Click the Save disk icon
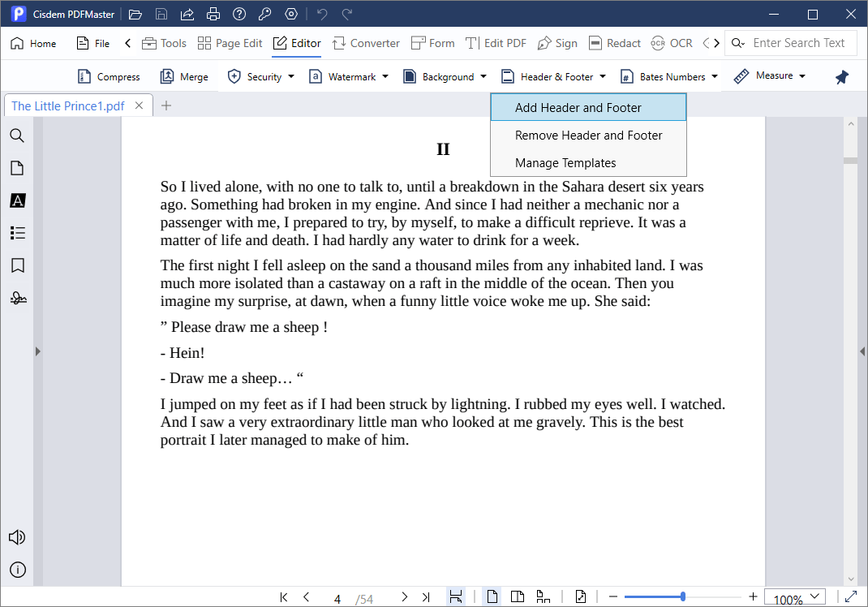 tap(161, 15)
